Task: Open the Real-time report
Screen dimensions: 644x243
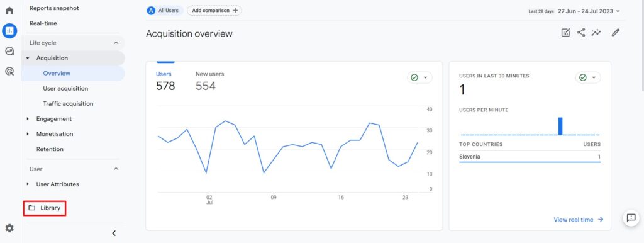Action: pyautogui.click(x=43, y=23)
